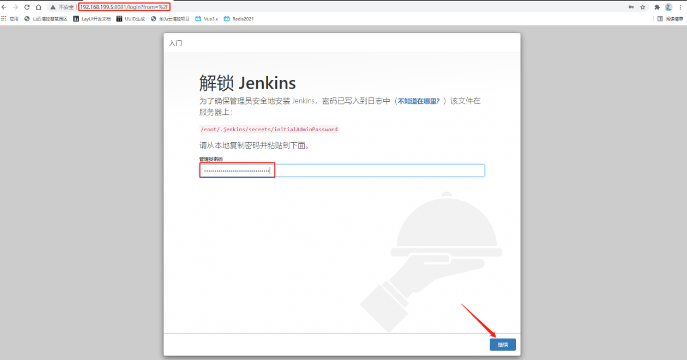This screenshot has width=687, height=360.
Task: Click the 入门 dialog title text
Action: pos(176,43)
